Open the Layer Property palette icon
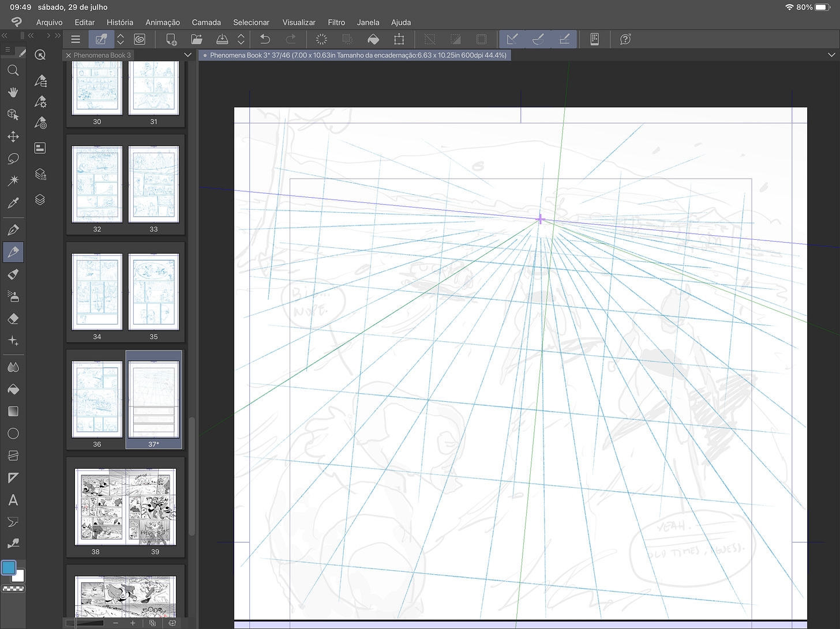Image resolution: width=840 pixels, height=629 pixels. 40,148
